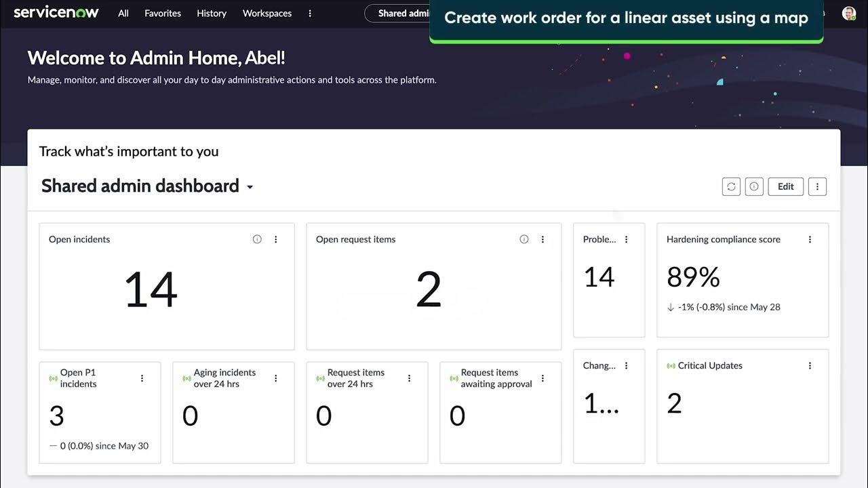Open kebab menu on Changes card
The width and height of the screenshot is (868, 488).
click(626, 365)
